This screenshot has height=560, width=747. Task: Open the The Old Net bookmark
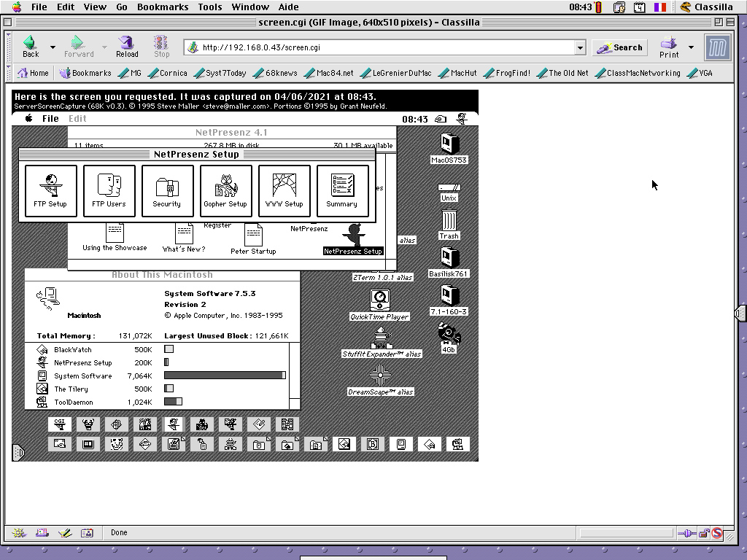click(562, 73)
